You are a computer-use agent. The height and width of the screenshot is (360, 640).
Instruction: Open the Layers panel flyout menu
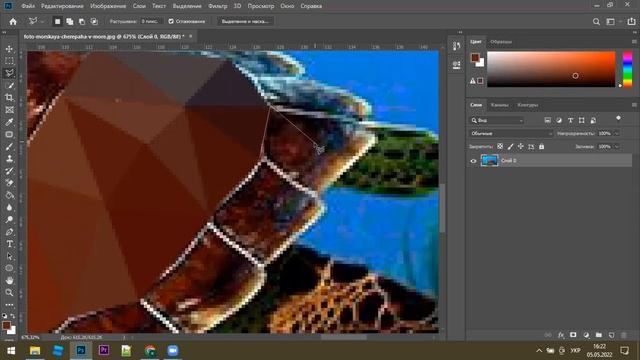pos(634,105)
